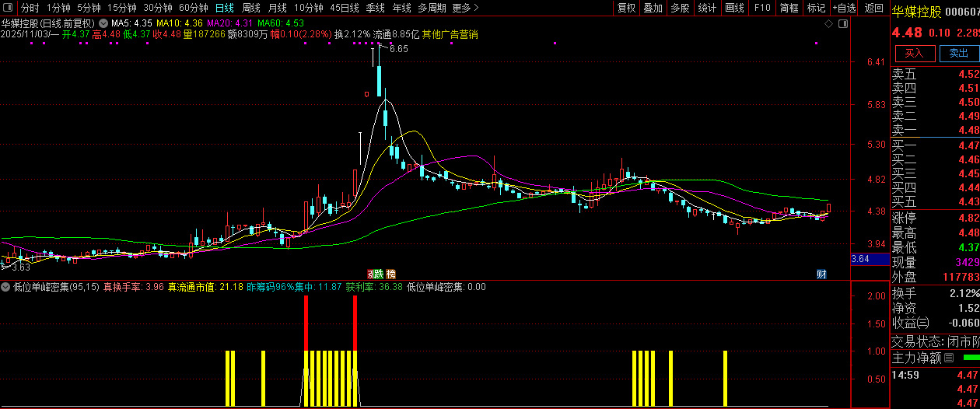Open the 统计 statistics tool
Image resolution: width=980 pixels, height=409 pixels.
tap(707, 8)
